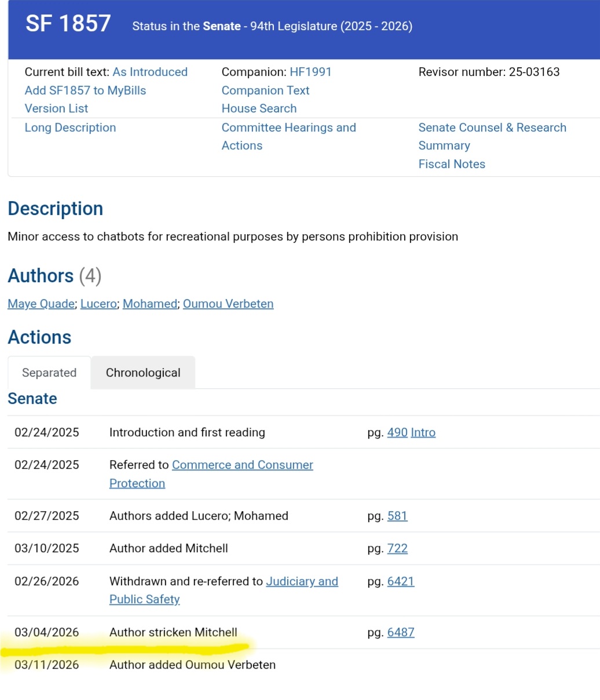
Task: View the Companion Text link
Action: coord(265,90)
